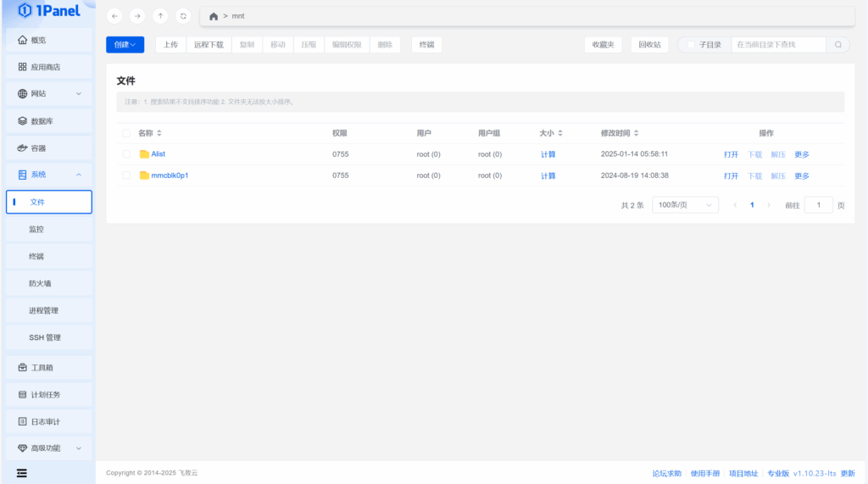Click the 在当前目录下查找 search field
This screenshot has height=484, width=868.
click(x=777, y=45)
